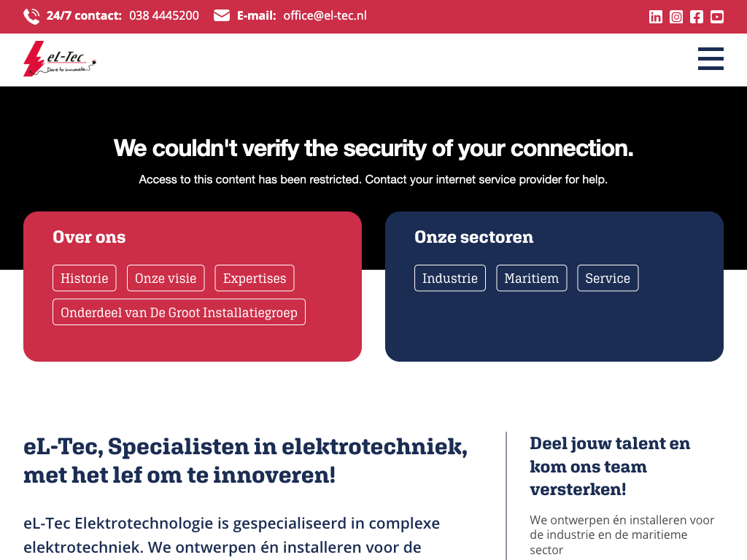747x560 pixels.
Task: Click 'Deel jouw talent' team heading
Action: (x=610, y=466)
